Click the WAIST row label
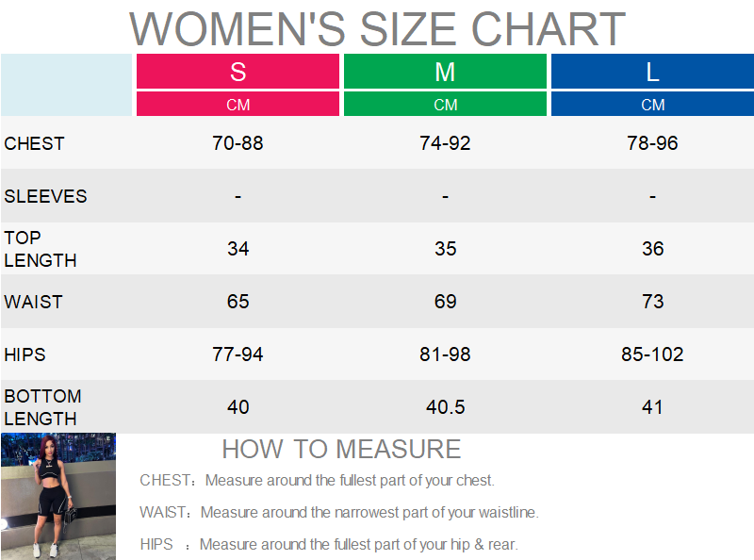The width and height of the screenshot is (754, 560). [33, 302]
